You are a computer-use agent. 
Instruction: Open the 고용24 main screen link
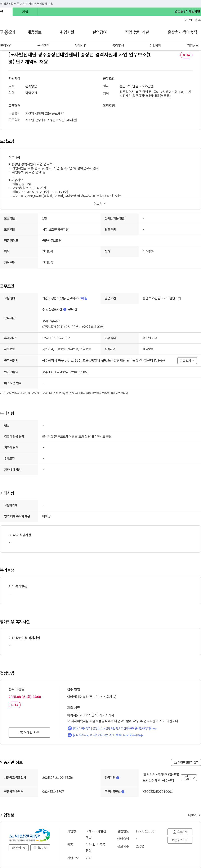point(187,11)
